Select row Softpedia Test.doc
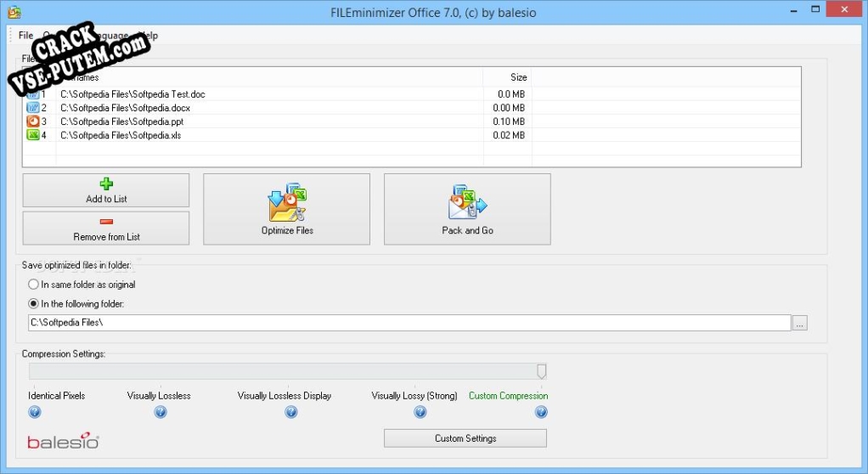This screenshot has height=474, width=868. click(411, 94)
